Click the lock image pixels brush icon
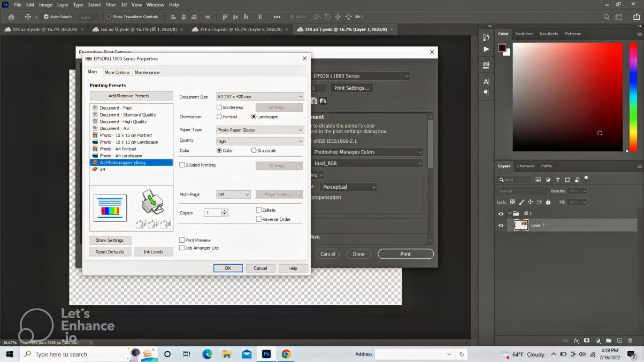Image resolution: width=644 pixels, height=362 pixels. click(522, 202)
